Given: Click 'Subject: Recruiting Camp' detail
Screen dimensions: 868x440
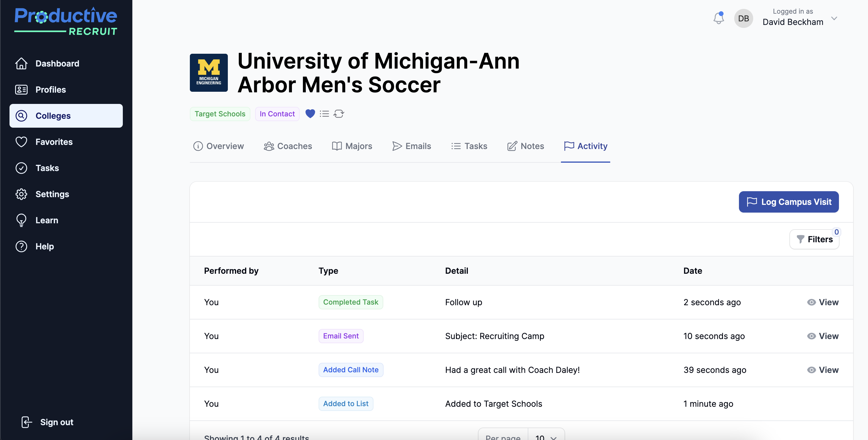Looking at the screenshot, I should (494, 336).
